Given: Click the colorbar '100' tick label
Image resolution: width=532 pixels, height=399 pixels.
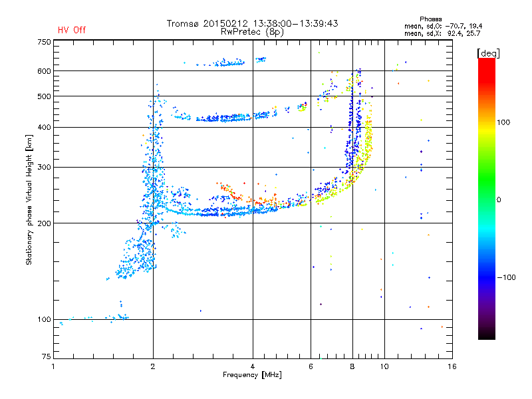Looking at the screenshot, I should (x=503, y=122).
